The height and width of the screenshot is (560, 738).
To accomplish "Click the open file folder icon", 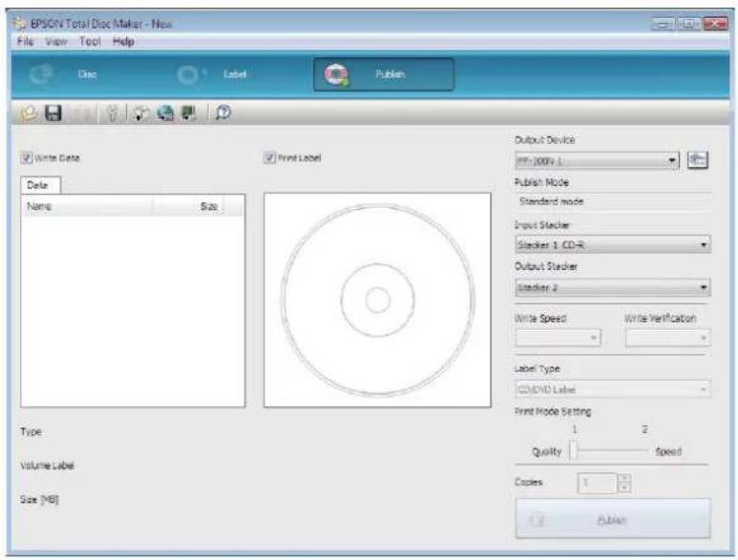I will 30,114.
